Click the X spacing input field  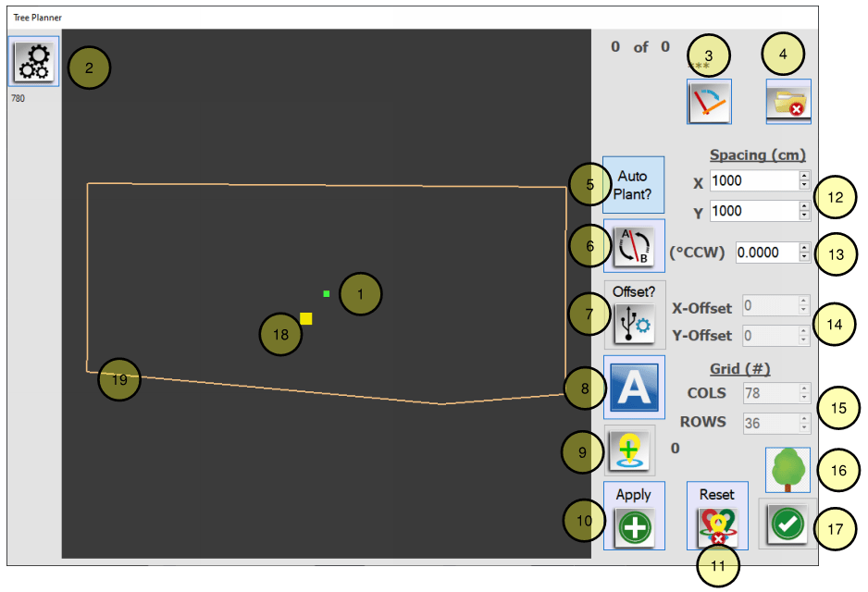click(753, 181)
